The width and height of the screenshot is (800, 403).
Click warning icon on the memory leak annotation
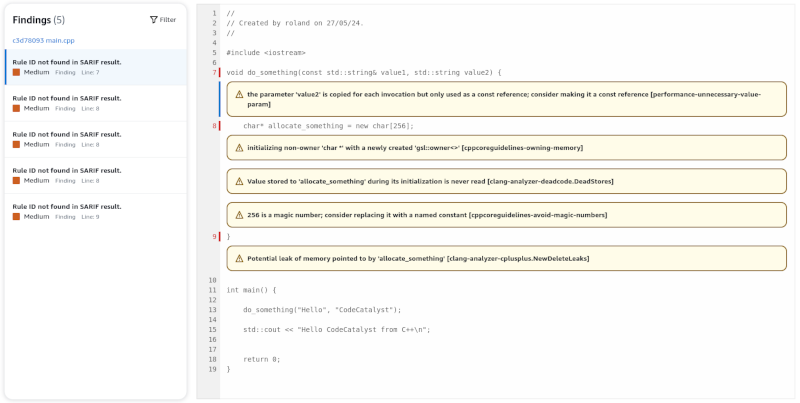click(x=238, y=258)
